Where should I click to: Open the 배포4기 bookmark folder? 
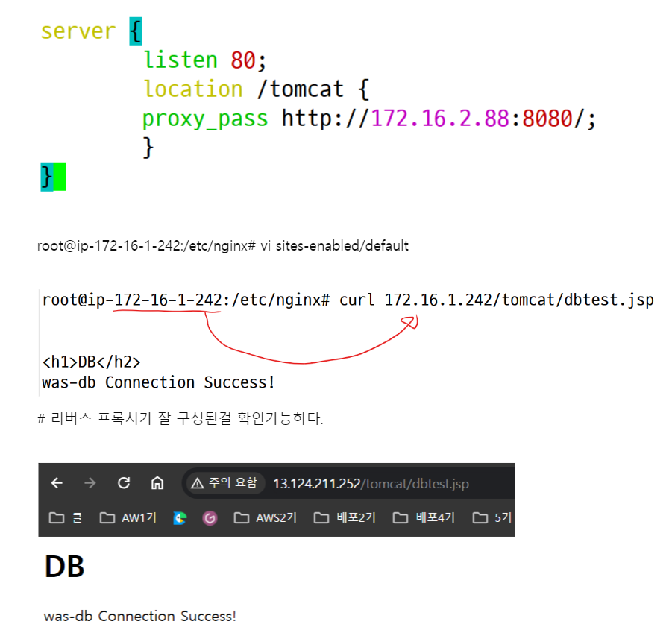coord(424,517)
